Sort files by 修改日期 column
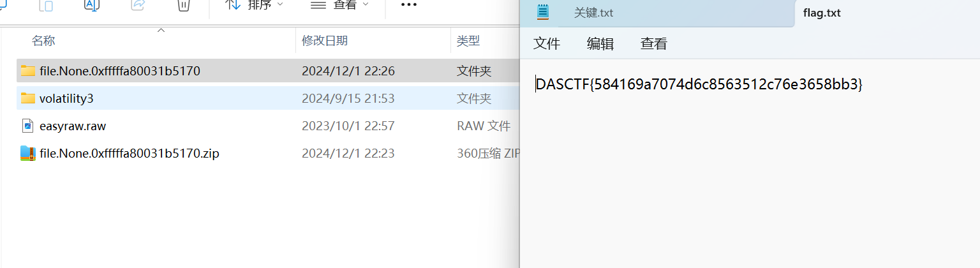Image resolution: width=980 pixels, height=268 pixels. click(324, 41)
